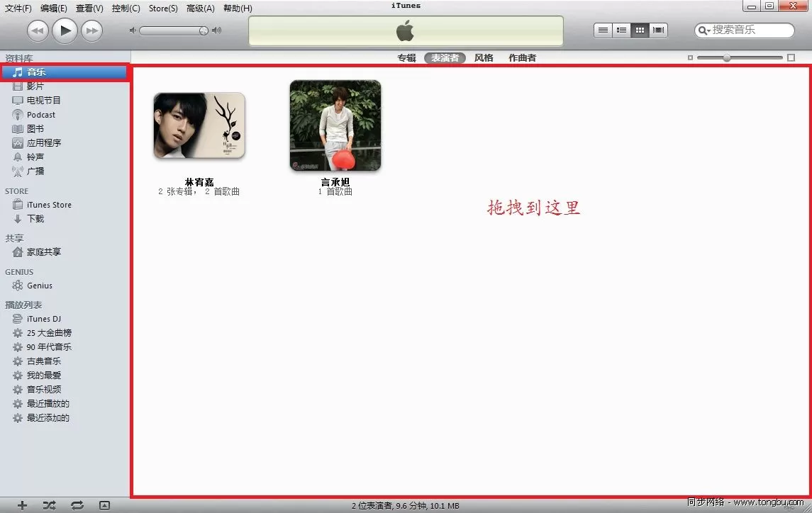Switch to grid view
This screenshot has width=812, height=513.
(x=640, y=30)
